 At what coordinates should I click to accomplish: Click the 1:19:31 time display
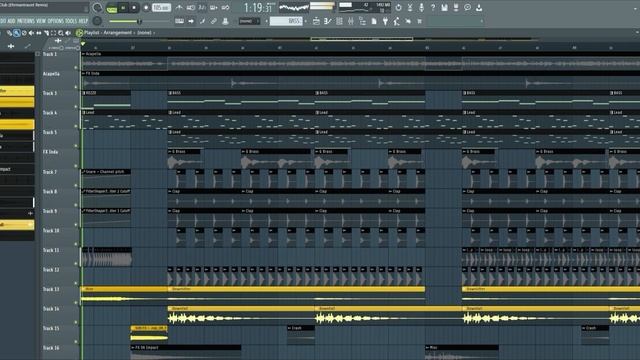(x=258, y=8)
